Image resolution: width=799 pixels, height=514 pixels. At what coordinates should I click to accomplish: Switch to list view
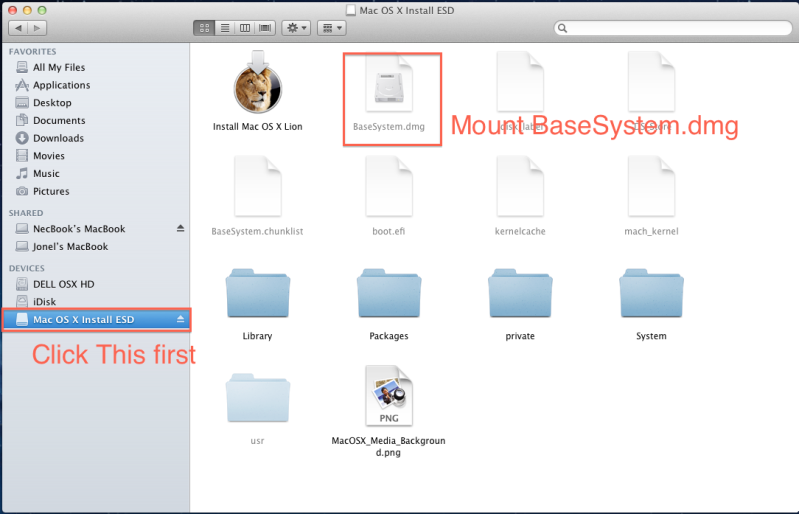[x=225, y=28]
